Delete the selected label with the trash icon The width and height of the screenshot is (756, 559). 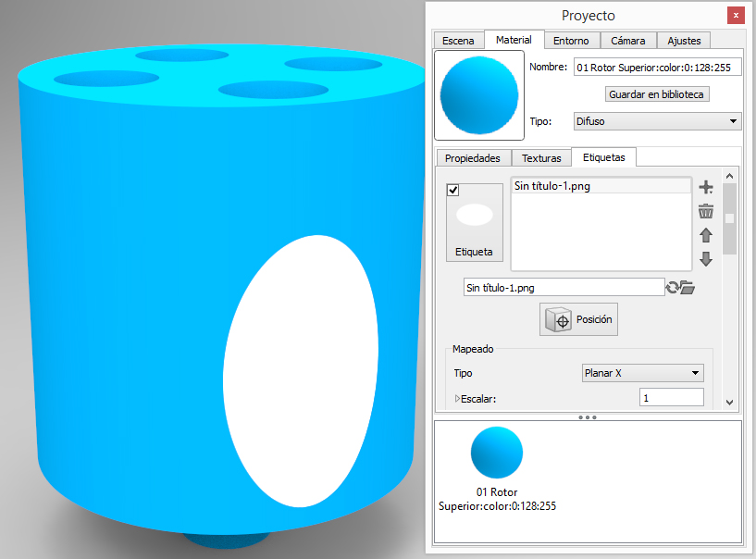(x=706, y=211)
